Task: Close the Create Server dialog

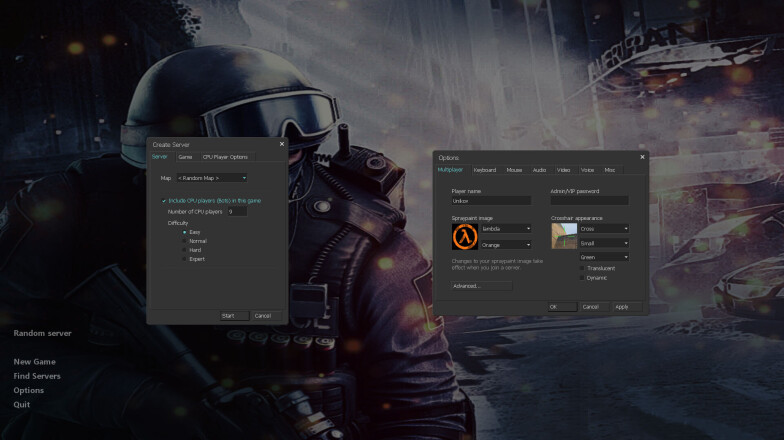Action: pyautogui.click(x=281, y=144)
